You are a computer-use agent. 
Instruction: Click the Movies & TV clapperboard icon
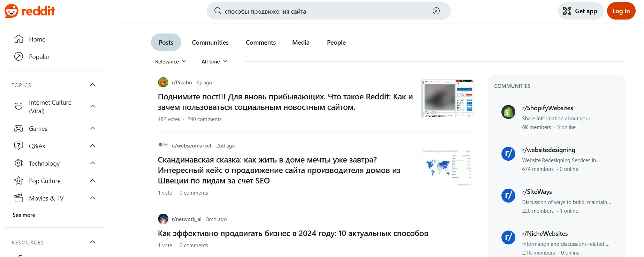pyautogui.click(x=18, y=198)
